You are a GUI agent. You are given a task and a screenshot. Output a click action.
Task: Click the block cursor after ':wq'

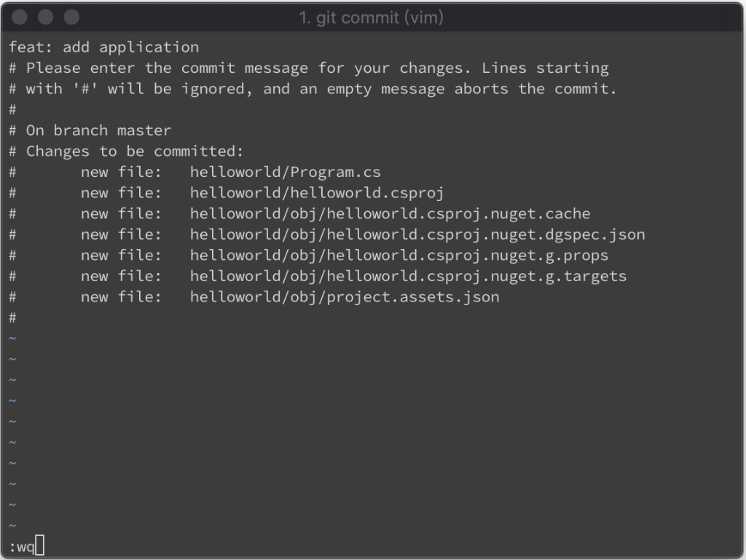[40, 545]
